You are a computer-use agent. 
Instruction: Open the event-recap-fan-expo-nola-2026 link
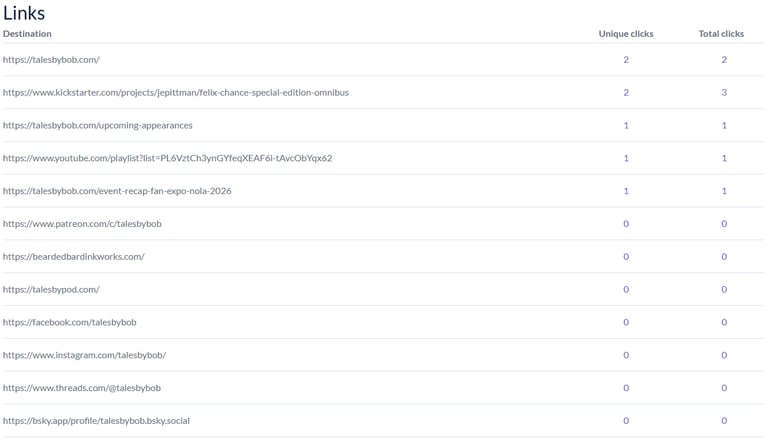(x=117, y=191)
